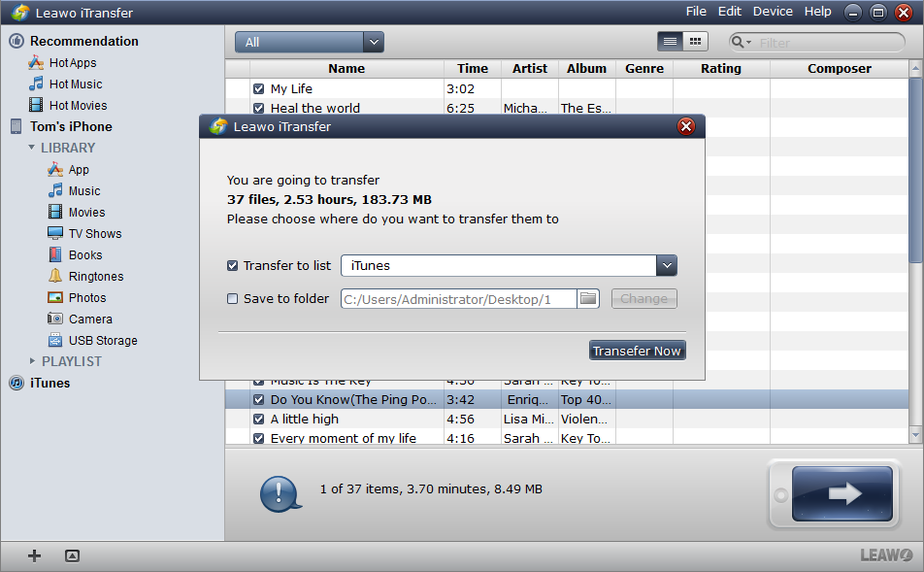924x572 pixels.
Task: Sort by the Composer column header
Action: pos(840,68)
